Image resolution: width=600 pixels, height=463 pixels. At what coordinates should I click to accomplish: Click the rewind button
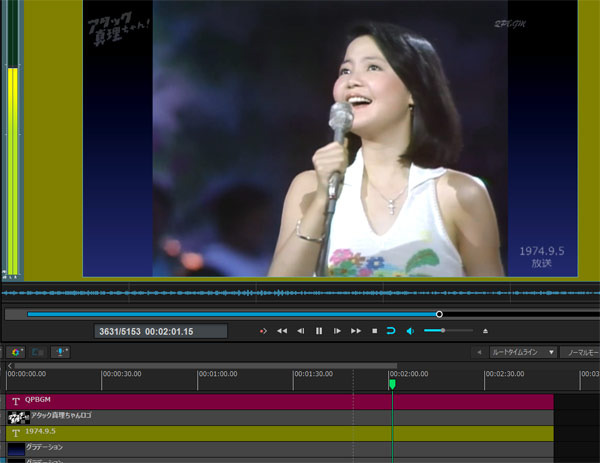[x=282, y=331]
